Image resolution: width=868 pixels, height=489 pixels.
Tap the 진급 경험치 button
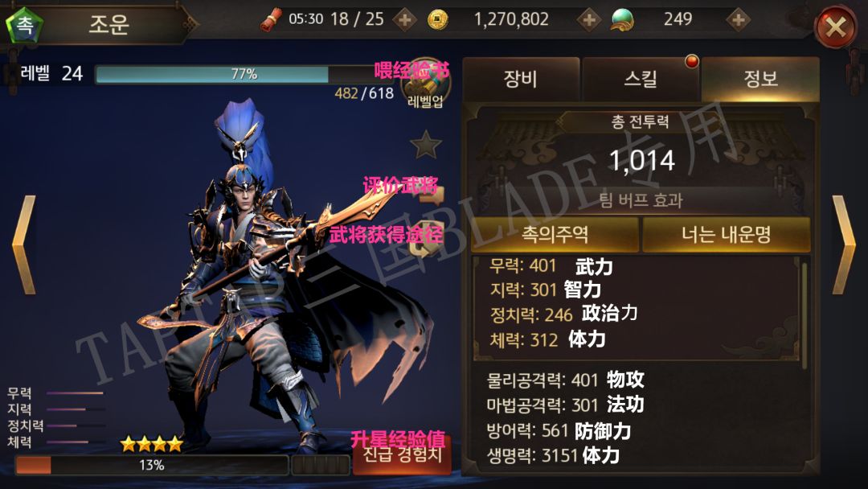[x=403, y=455]
